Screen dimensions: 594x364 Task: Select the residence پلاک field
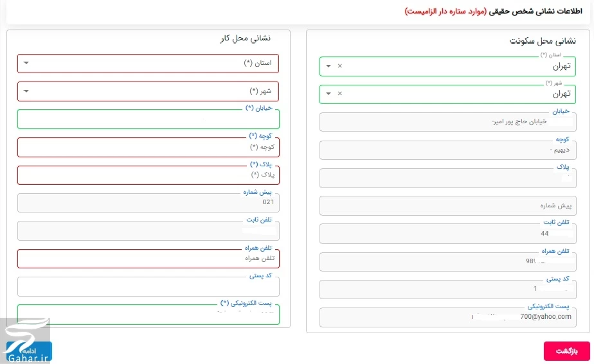point(448,178)
